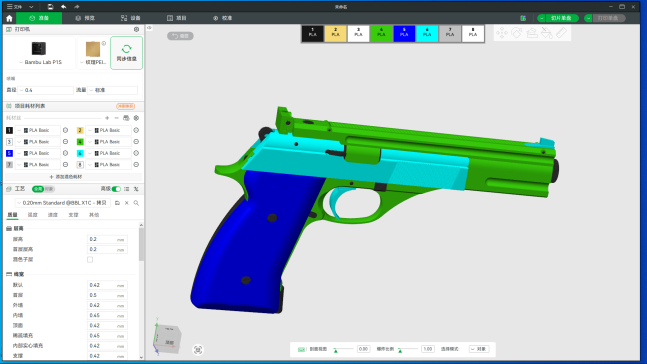Tick the checkbox below the two 0.2 layer-height fields
The width and height of the screenshot is (647, 364).
[x=90, y=260]
